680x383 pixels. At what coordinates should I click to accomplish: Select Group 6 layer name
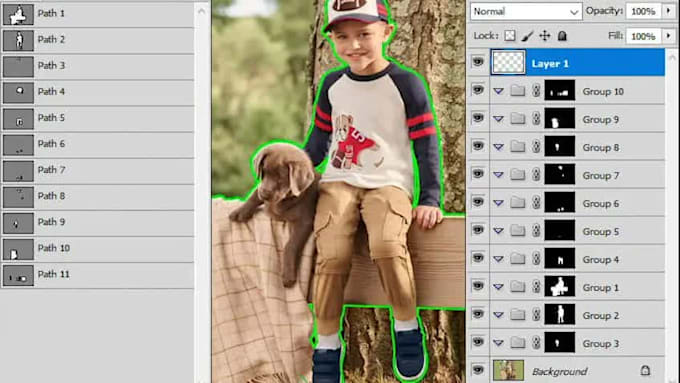[x=600, y=203]
